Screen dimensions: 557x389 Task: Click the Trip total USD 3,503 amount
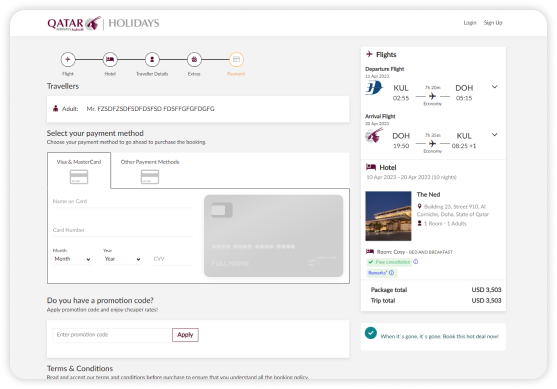point(486,301)
